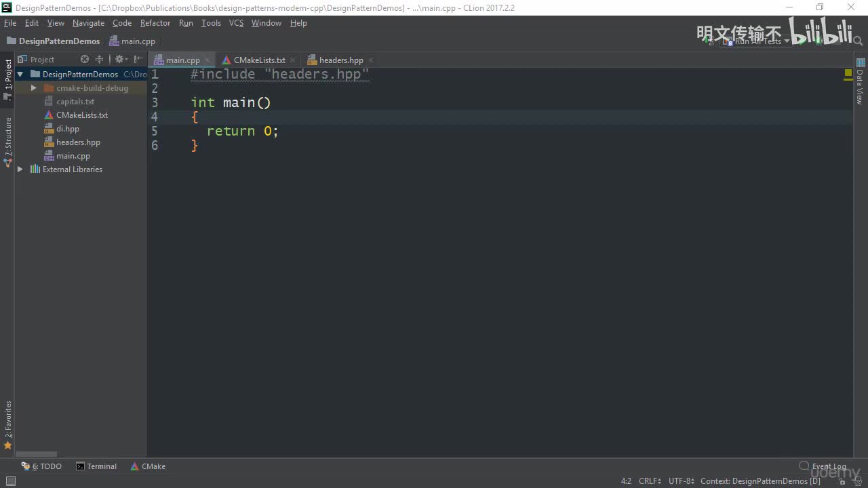Open the Terminal tool window
The width and height of the screenshot is (868, 488).
[96, 466]
